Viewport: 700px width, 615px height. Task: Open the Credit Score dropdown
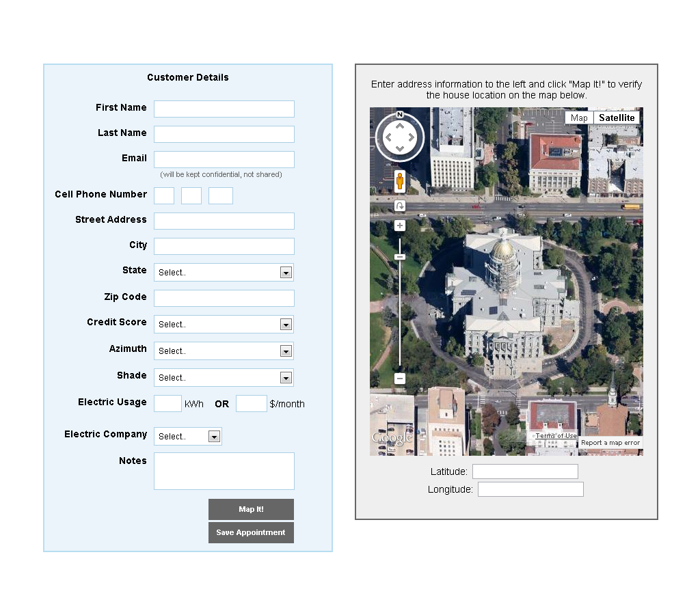[x=224, y=325]
